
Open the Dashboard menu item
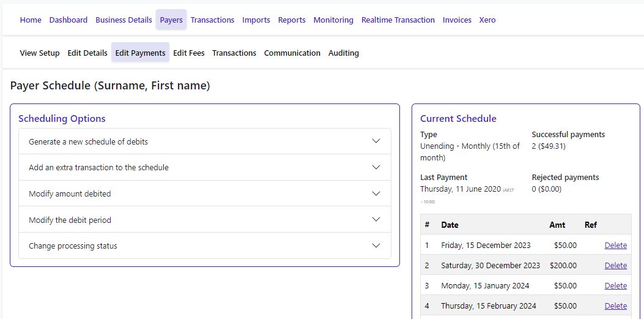(x=68, y=20)
